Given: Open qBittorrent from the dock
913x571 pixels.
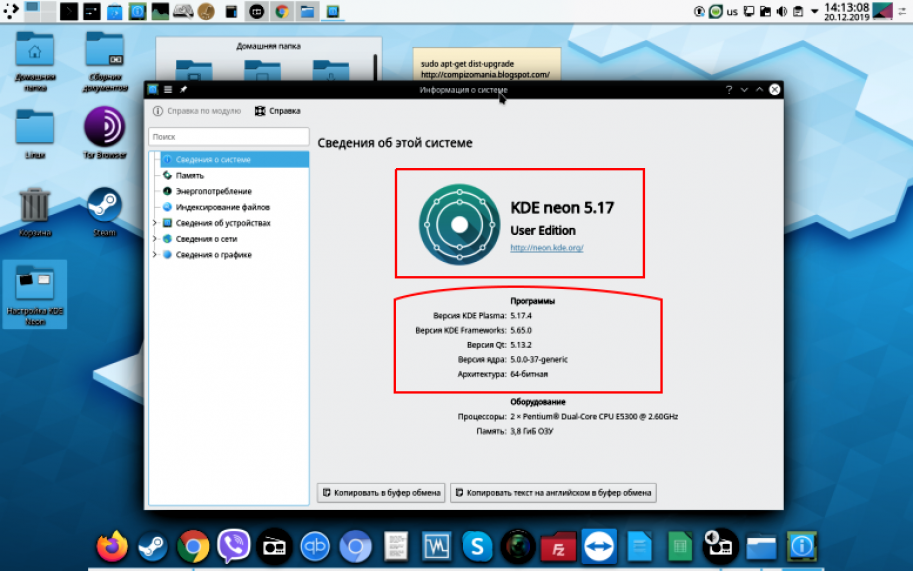Looking at the screenshot, I should 315,547.
